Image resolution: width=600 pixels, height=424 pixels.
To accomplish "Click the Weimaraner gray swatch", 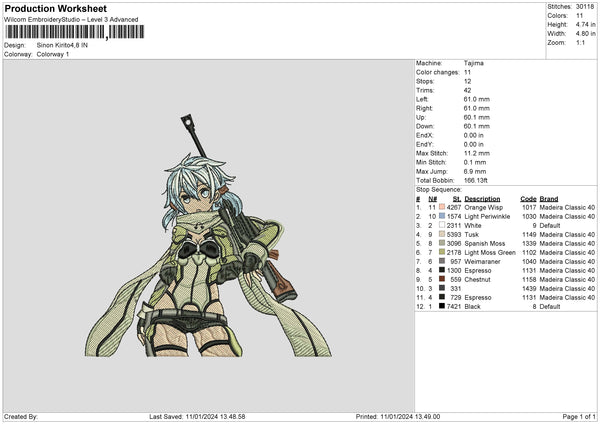I will (x=441, y=261).
